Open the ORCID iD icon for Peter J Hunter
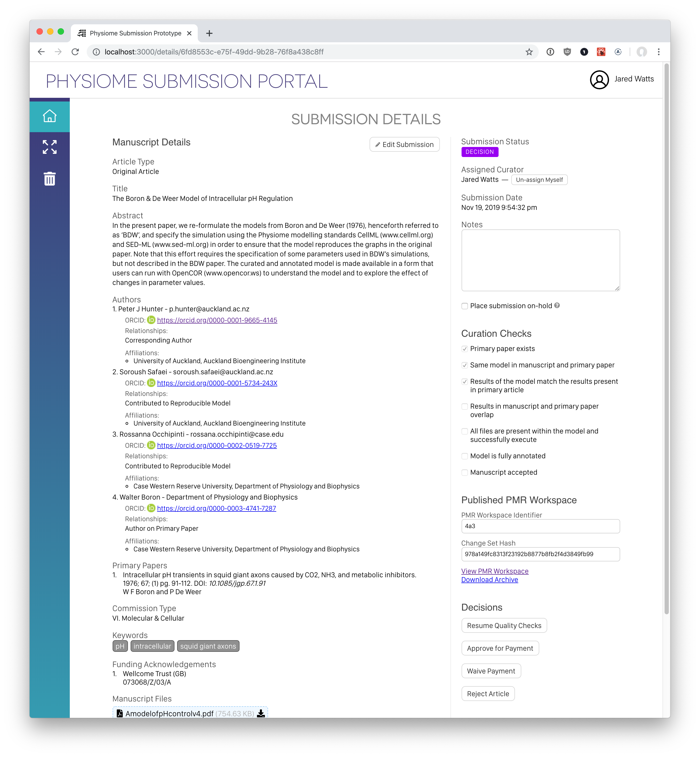Screen dimensions: 700x757 [151, 320]
